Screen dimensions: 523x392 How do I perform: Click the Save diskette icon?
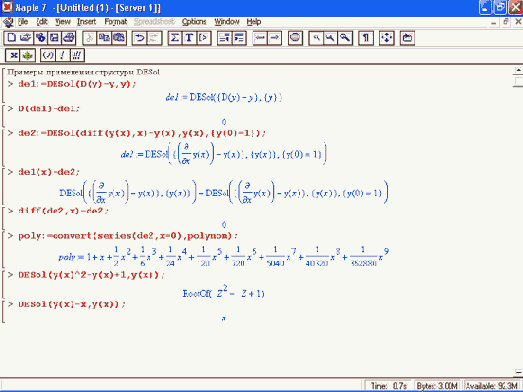coord(54,38)
